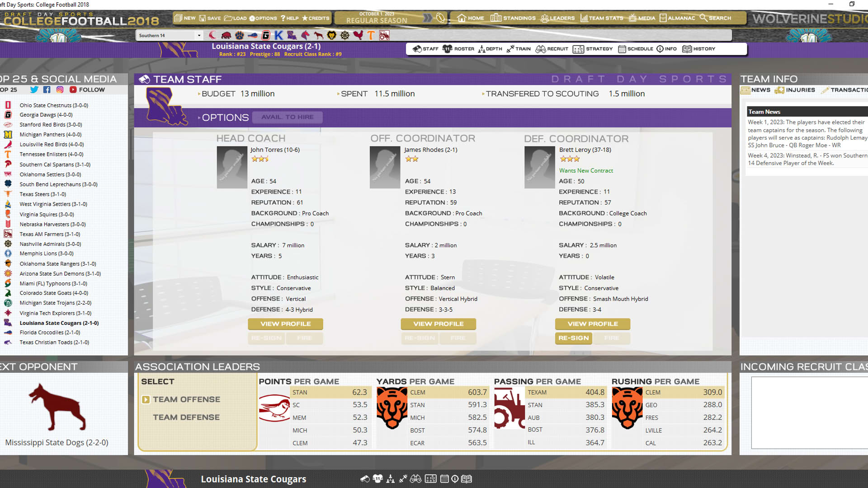Select the blue K team logo

tap(278, 35)
